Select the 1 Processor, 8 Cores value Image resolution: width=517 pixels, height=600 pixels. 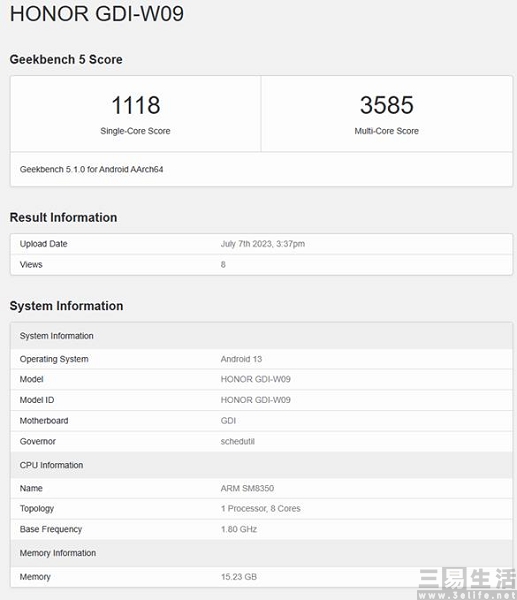(261, 509)
